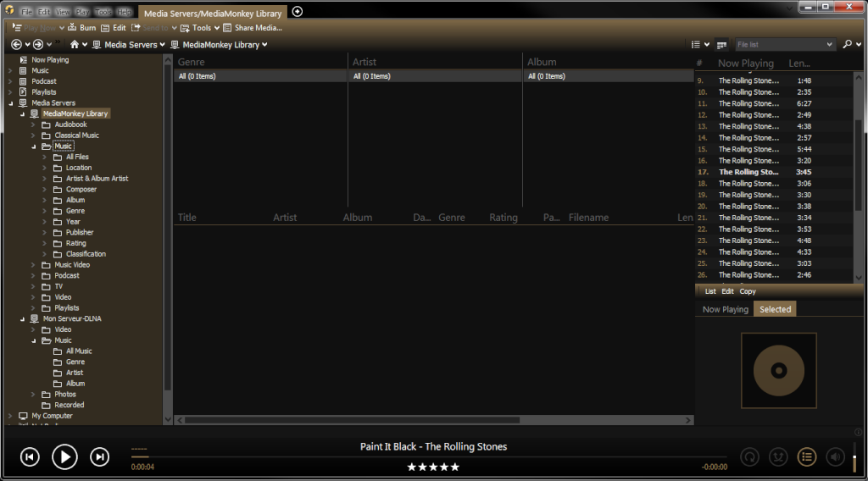Click the view mode list icon
868x481 pixels.
click(696, 44)
